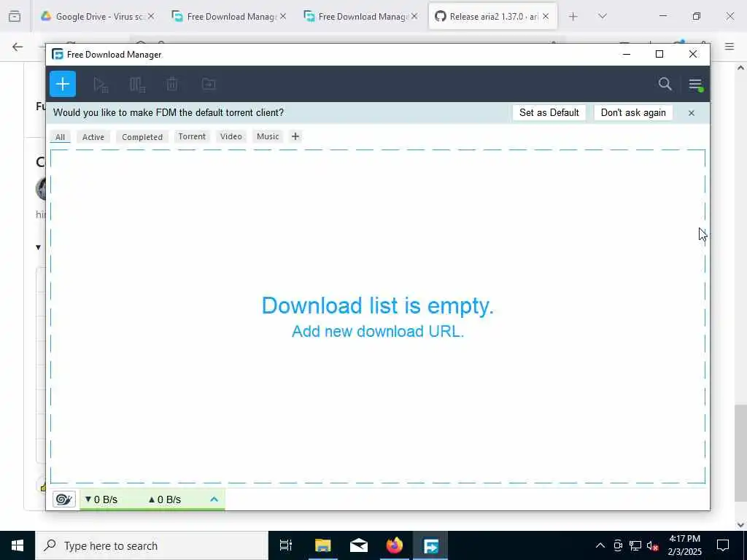Open the search in Free Download Manager
Image resolution: width=747 pixels, height=560 pixels.
(665, 85)
